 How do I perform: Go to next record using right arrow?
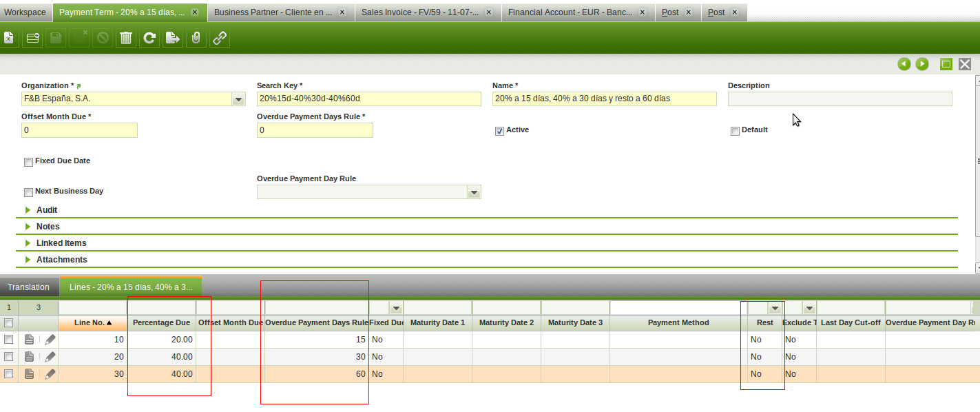click(x=922, y=64)
